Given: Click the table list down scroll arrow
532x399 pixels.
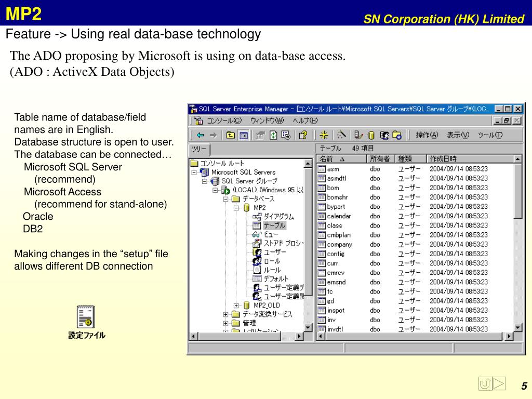Looking at the screenshot, I should pyautogui.click(x=518, y=327).
